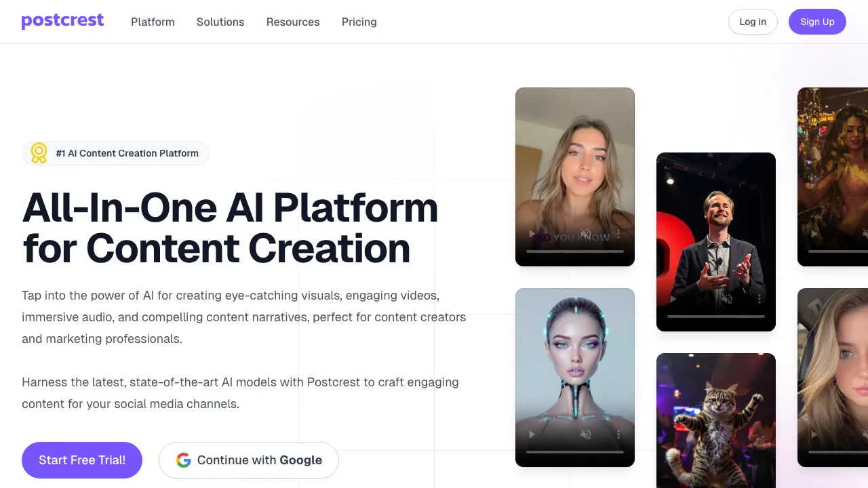Seek on the speaker video progress bar
Screen dimensions: 868x488
click(716, 317)
